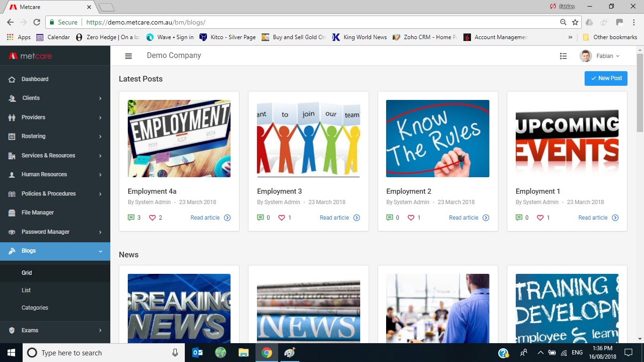Expand Policies & Procedures section
This screenshot has height=362, width=644.
point(55,194)
